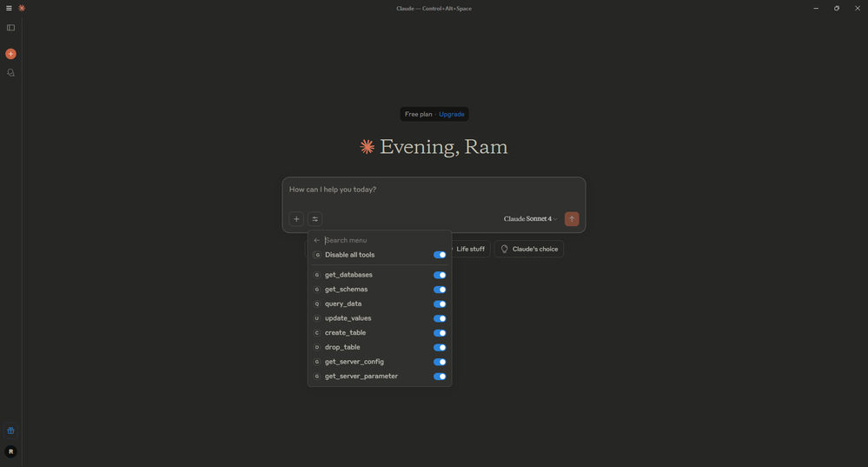
Task: Click the attach plus button in composer
Action: pyautogui.click(x=296, y=219)
